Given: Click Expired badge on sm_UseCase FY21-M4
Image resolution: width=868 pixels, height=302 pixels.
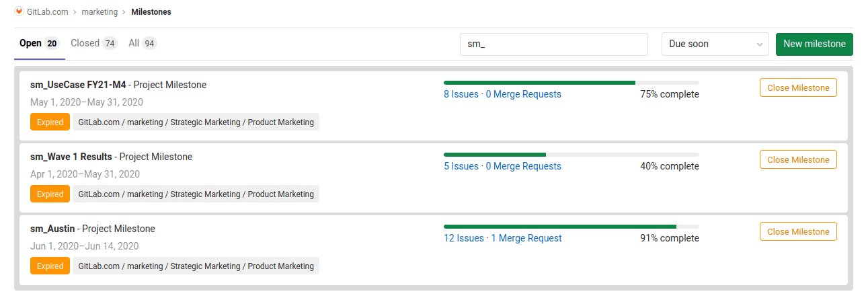Looking at the screenshot, I should [50, 122].
